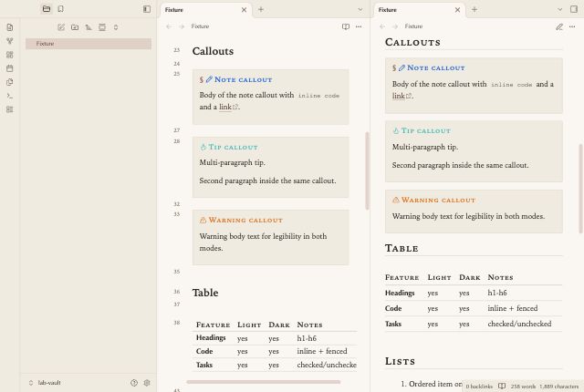Image resolution: width=584 pixels, height=392 pixels.
Task: Open settings gear in sidebar bottom
Action: coord(147,383)
